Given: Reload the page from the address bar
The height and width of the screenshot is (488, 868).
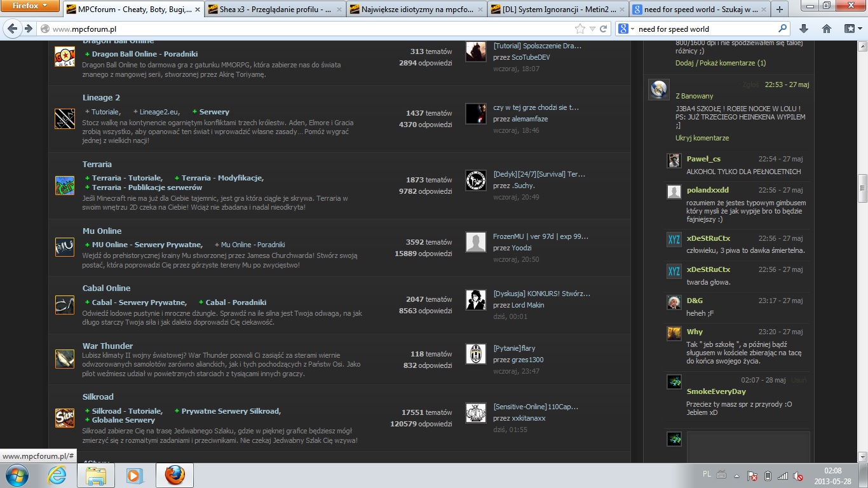Looking at the screenshot, I should point(604,29).
